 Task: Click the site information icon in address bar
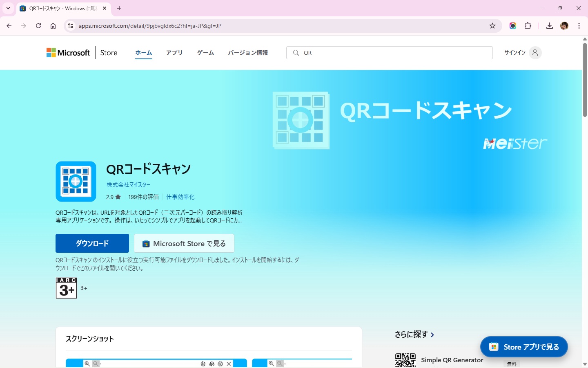point(71,26)
